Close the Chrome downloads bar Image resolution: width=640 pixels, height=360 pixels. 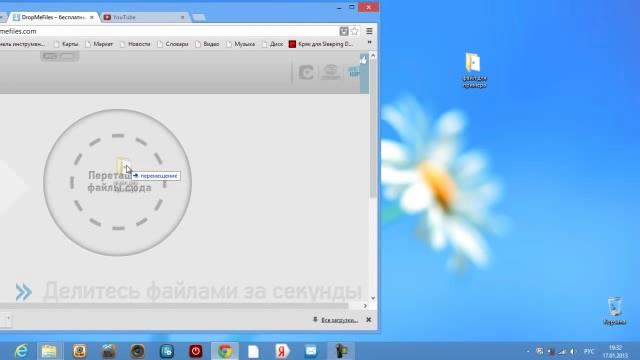[369, 320]
